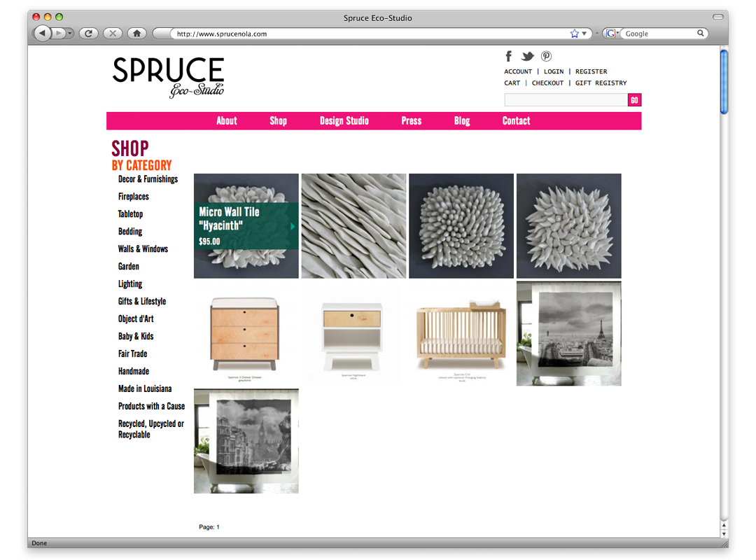
Task: Toggle the bookmark star in the address bar
Action: pyautogui.click(x=575, y=33)
